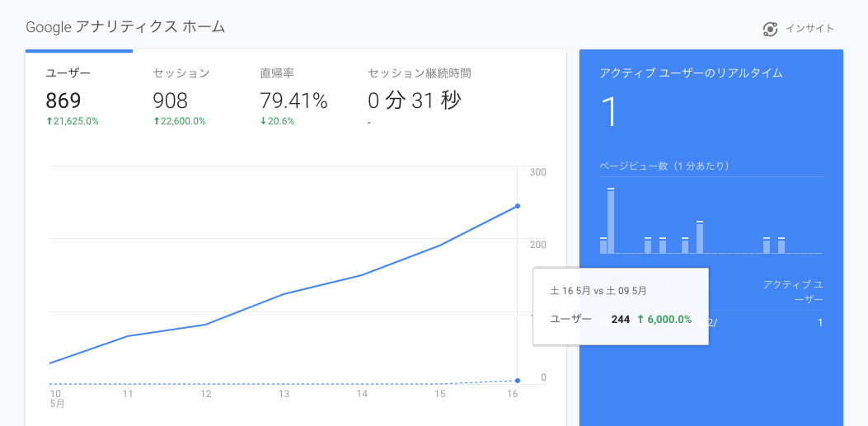The image size is (868, 426).
Task: Click the tallest bar in pageviews chart
Action: (611, 222)
